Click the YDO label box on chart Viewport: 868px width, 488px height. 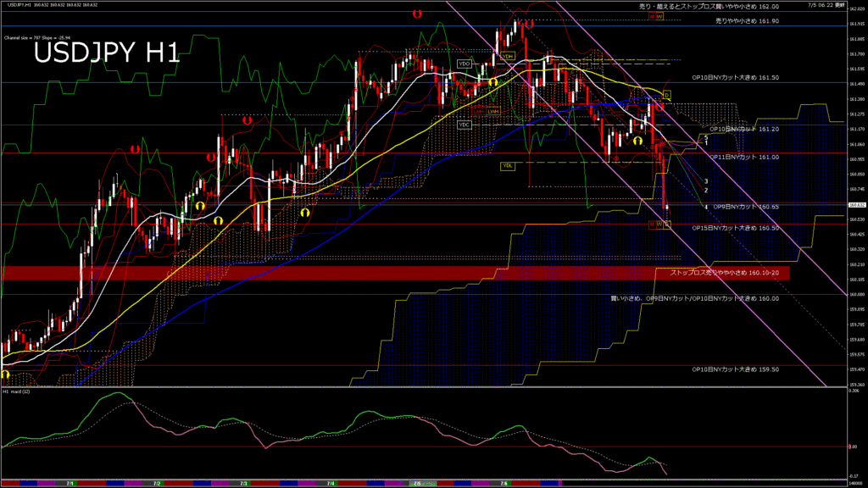[x=464, y=64]
